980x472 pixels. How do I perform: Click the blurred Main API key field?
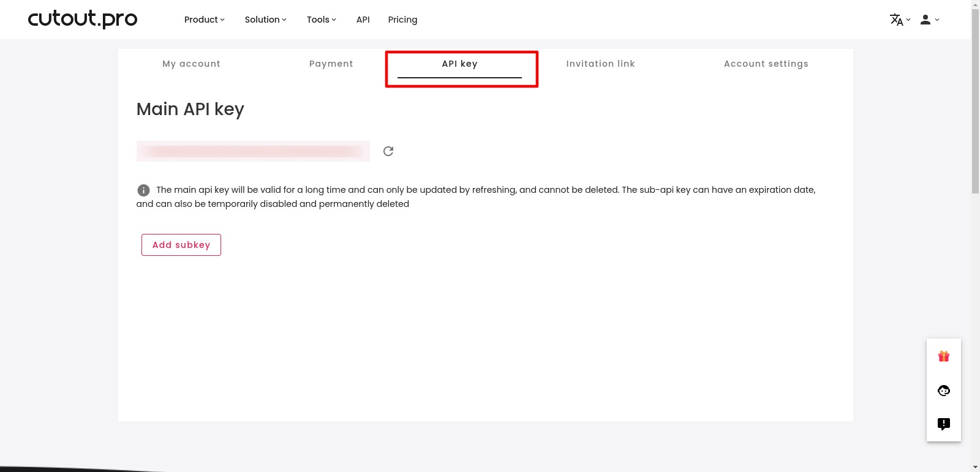coord(253,151)
